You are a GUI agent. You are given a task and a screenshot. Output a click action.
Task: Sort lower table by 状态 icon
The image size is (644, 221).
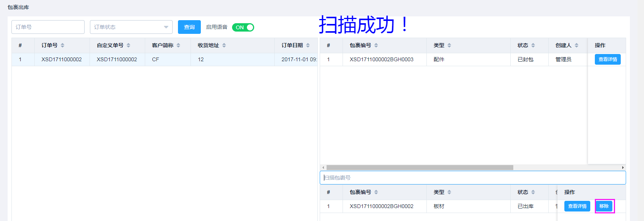point(533,192)
